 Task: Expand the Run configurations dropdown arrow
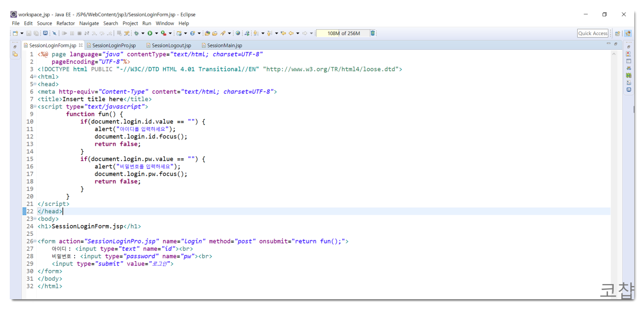[x=157, y=33]
